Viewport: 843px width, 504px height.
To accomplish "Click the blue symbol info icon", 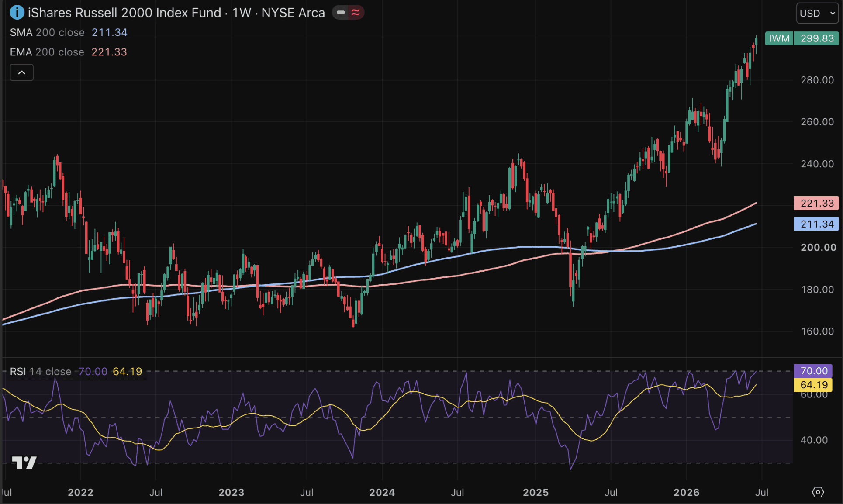I will pyautogui.click(x=17, y=12).
